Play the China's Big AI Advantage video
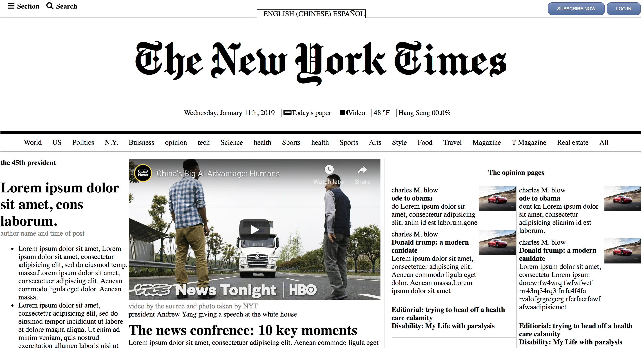This screenshot has height=348, width=644. 255,230
